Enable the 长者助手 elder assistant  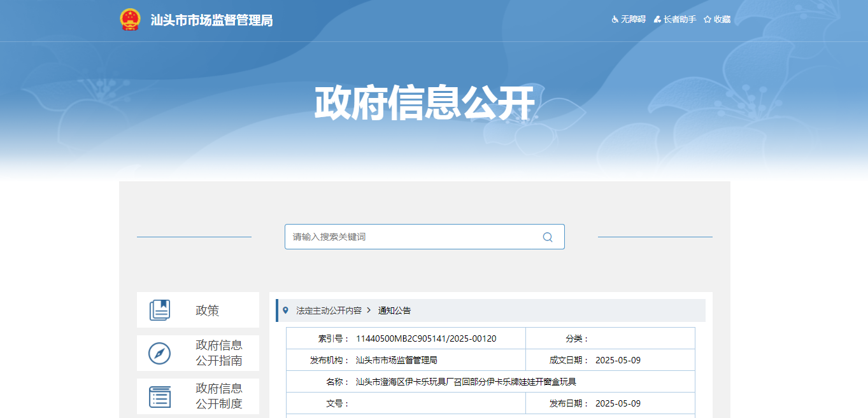[x=674, y=20]
